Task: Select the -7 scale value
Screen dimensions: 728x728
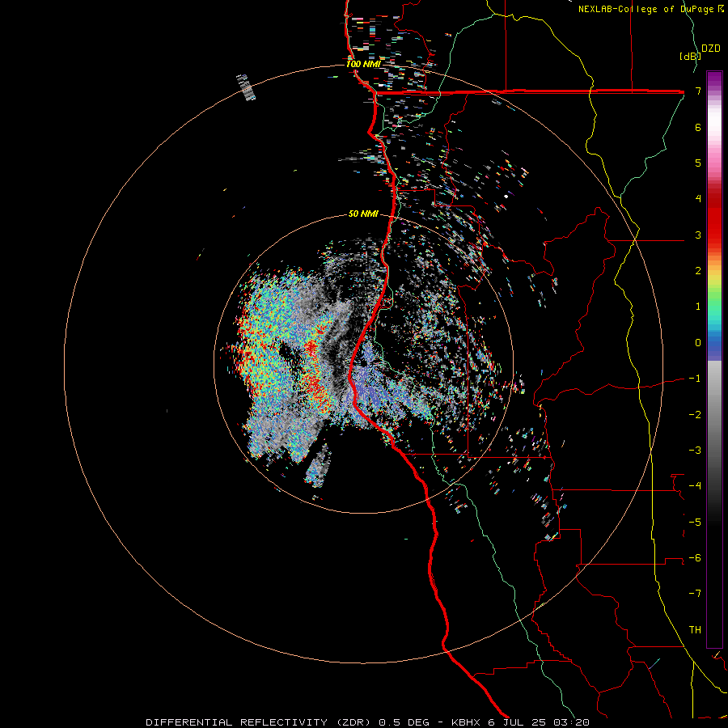Action: click(695, 594)
